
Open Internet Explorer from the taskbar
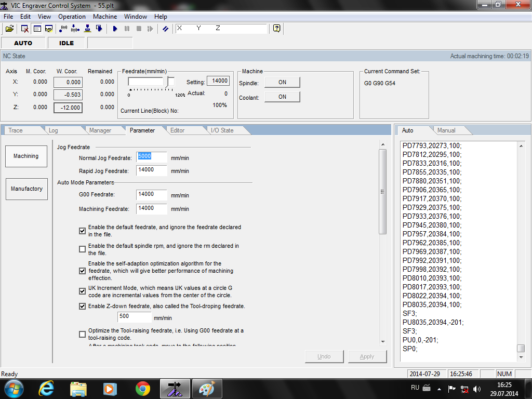tap(46, 389)
